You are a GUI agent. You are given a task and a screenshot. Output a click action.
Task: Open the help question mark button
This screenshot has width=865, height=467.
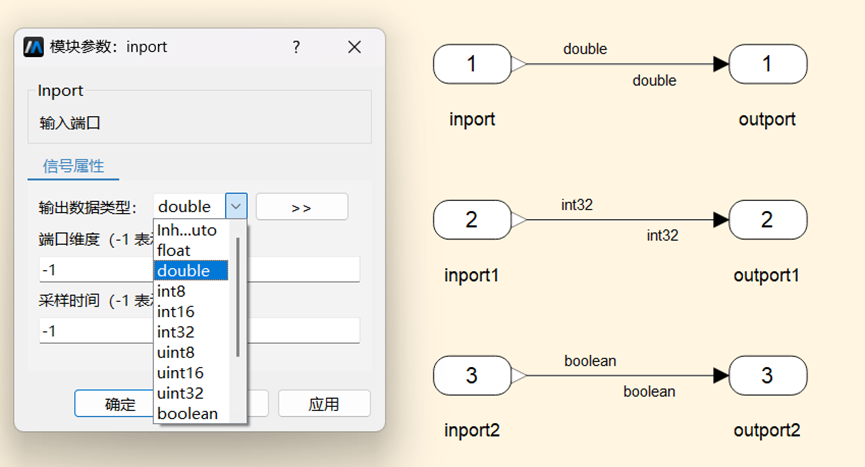[x=296, y=47]
